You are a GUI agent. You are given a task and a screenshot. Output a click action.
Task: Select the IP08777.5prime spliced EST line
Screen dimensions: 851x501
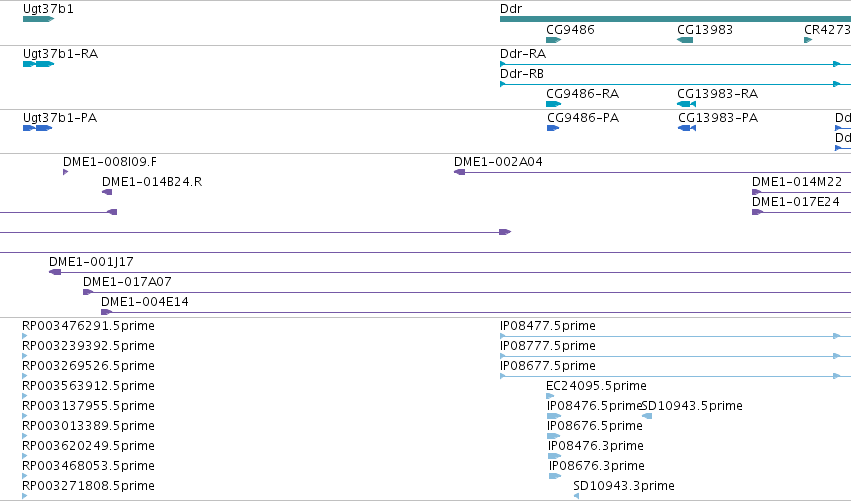click(x=675, y=356)
